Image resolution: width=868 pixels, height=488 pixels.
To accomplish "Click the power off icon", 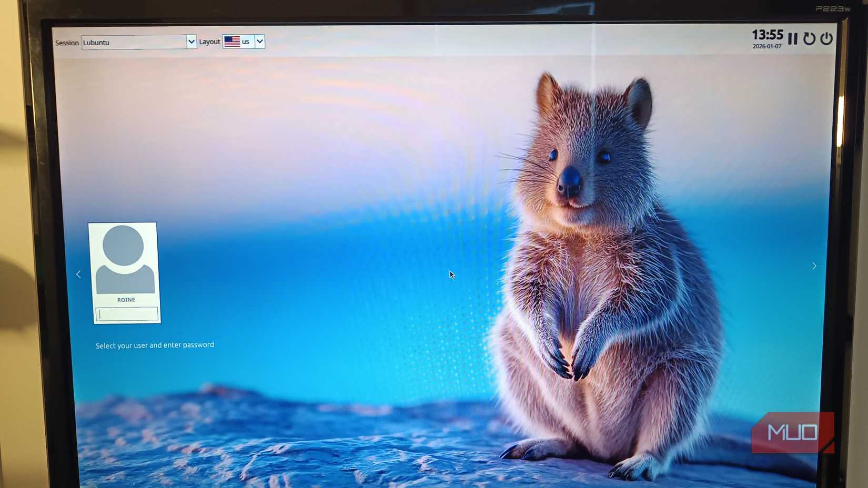I will point(826,38).
